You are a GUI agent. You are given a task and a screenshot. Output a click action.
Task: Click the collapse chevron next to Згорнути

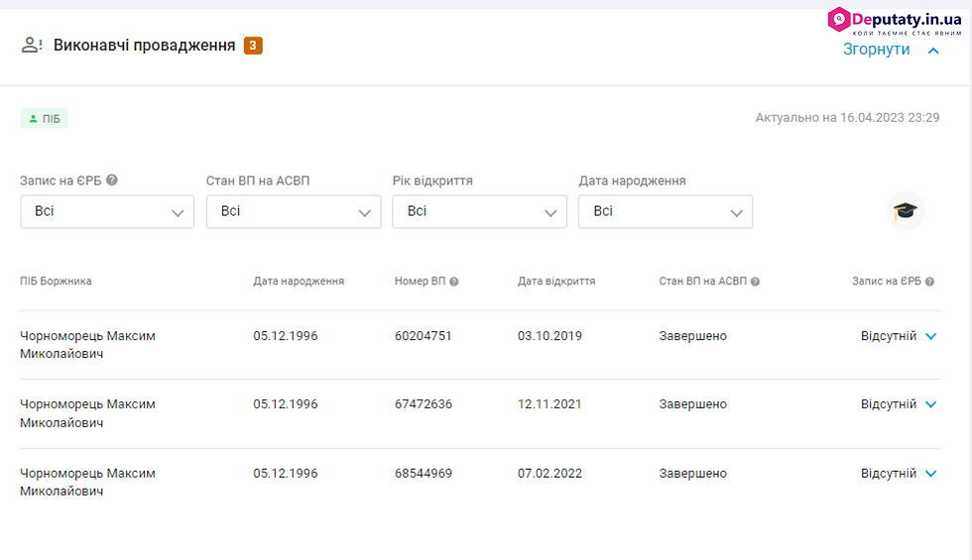pos(933,51)
